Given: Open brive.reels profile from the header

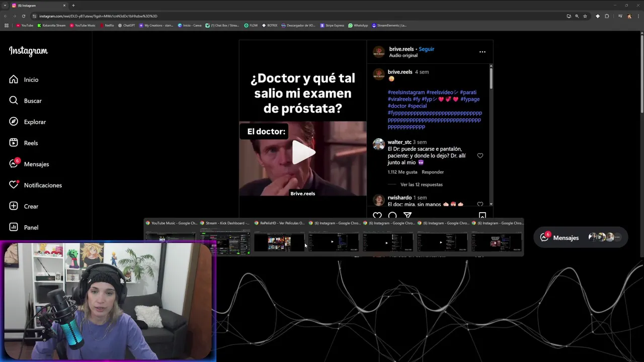Looking at the screenshot, I should [401, 49].
